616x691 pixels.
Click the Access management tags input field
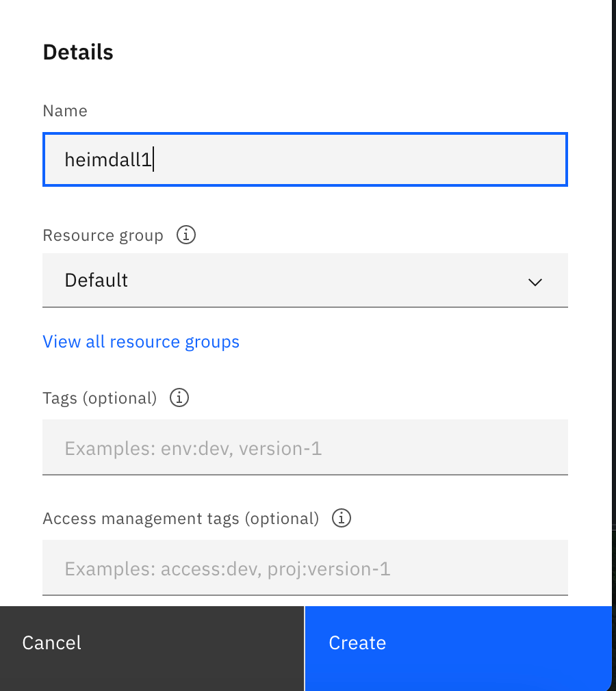point(305,568)
